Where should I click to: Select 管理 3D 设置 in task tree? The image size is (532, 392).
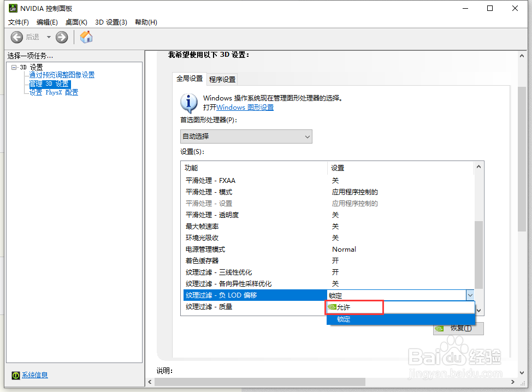pos(50,84)
